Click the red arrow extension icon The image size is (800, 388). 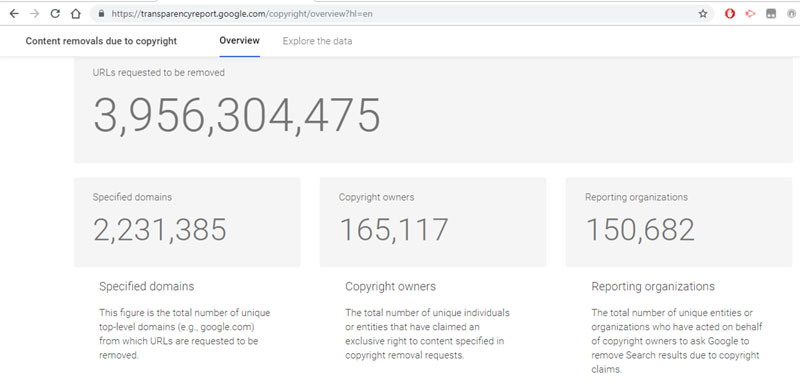pos(750,14)
